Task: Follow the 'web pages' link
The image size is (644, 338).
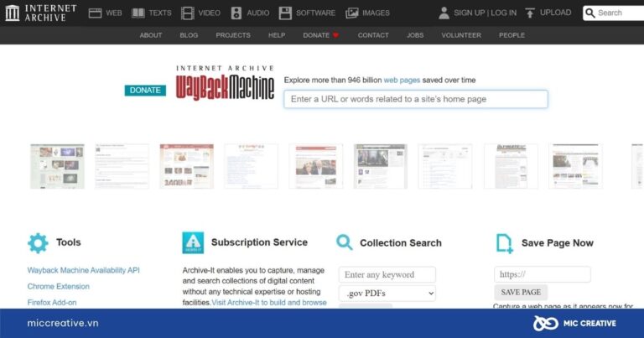Action: pyautogui.click(x=402, y=80)
